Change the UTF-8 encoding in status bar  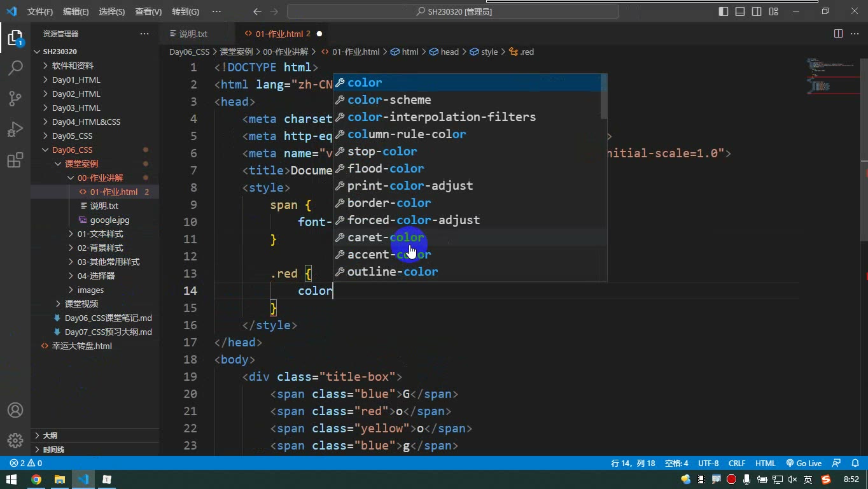(708, 464)
